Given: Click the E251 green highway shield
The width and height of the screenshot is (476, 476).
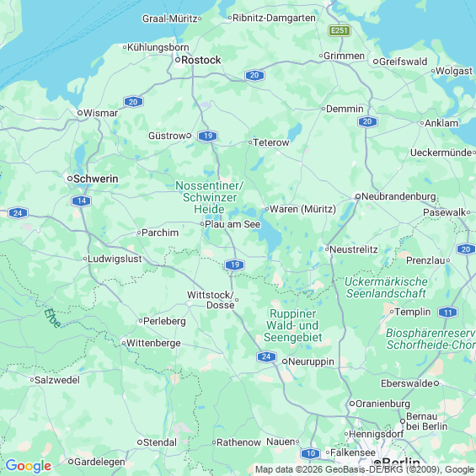Looking at the screenshot, I should (x=340, y=30).
